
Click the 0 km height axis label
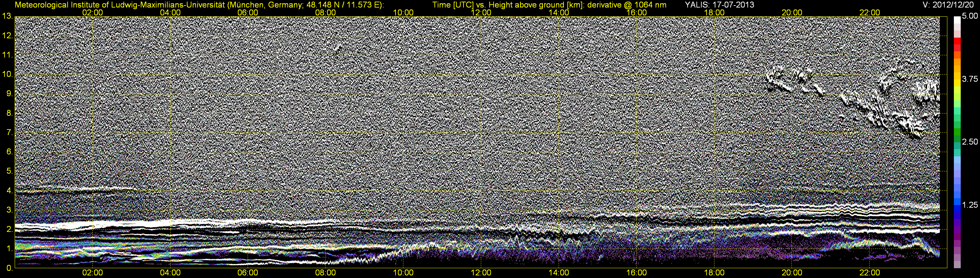(x=9, y=268)
